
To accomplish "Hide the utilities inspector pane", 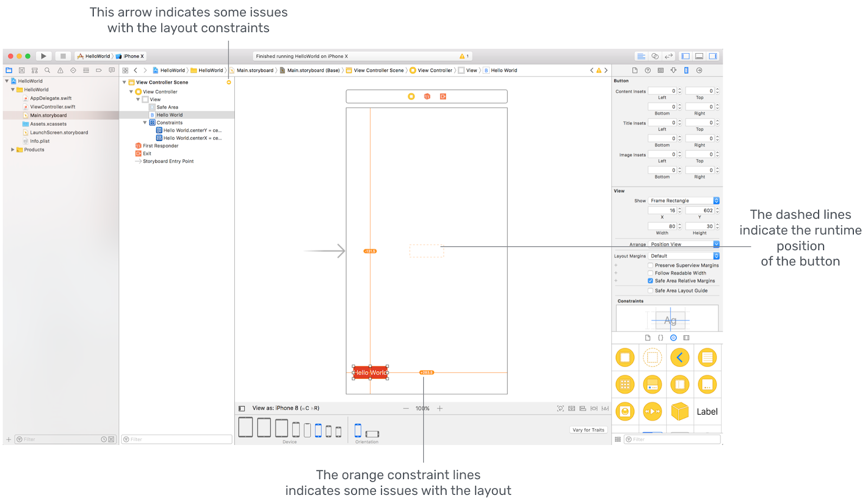I will pyautogui.click(x=713, y=56).
